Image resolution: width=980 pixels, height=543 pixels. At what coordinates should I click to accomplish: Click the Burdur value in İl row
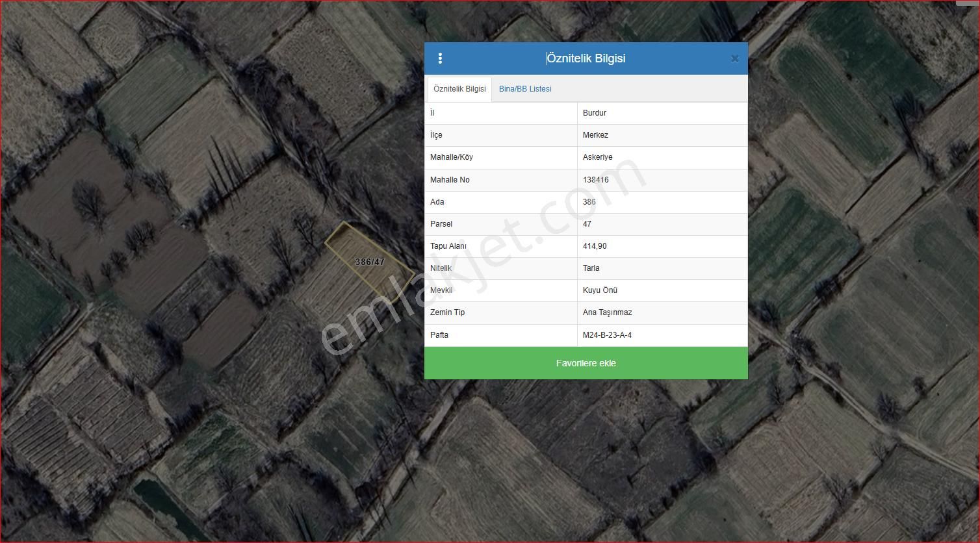[595, 113]
